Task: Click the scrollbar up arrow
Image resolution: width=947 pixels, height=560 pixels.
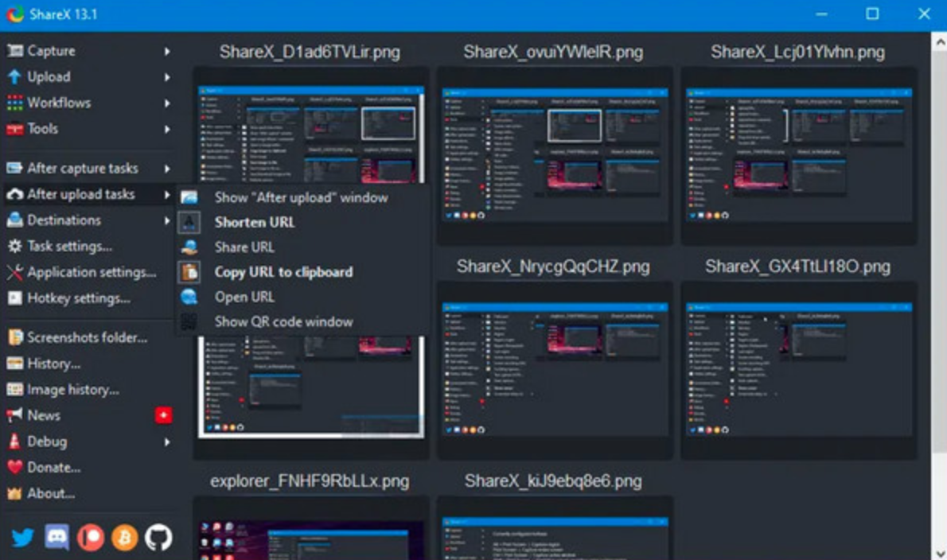Action: 939,41
